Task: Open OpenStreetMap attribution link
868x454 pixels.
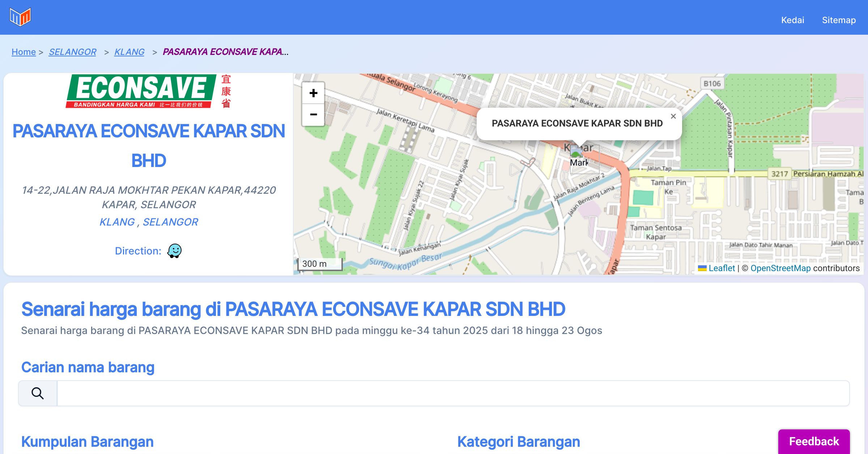Action: pyautogui.click(x=780, y=268)
